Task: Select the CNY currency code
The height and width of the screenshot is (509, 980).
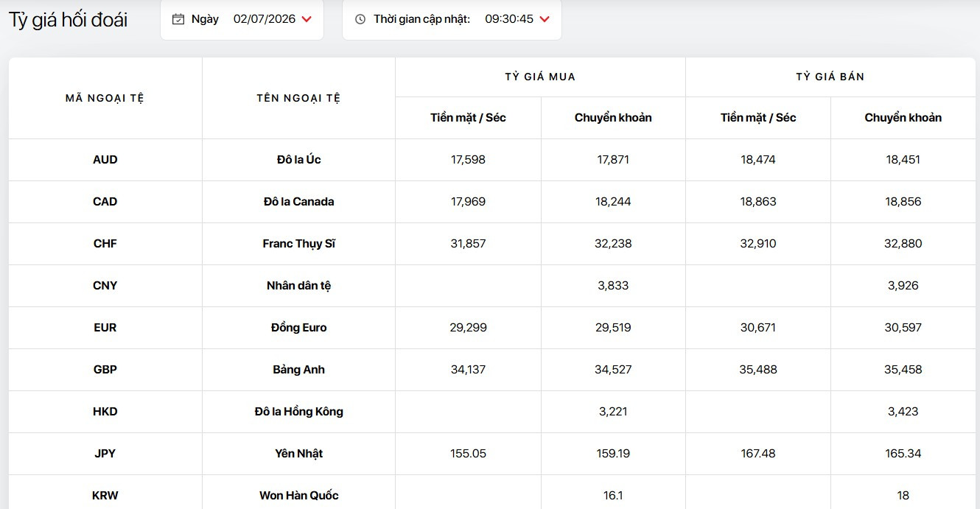Action: click(x=105, y=286)
